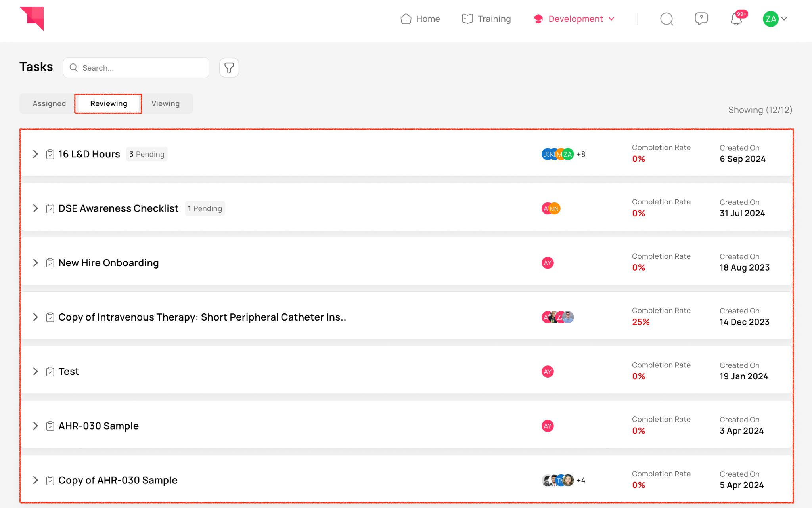
Task: Click the ZA user avatar
Action: [x=770, y=19]
